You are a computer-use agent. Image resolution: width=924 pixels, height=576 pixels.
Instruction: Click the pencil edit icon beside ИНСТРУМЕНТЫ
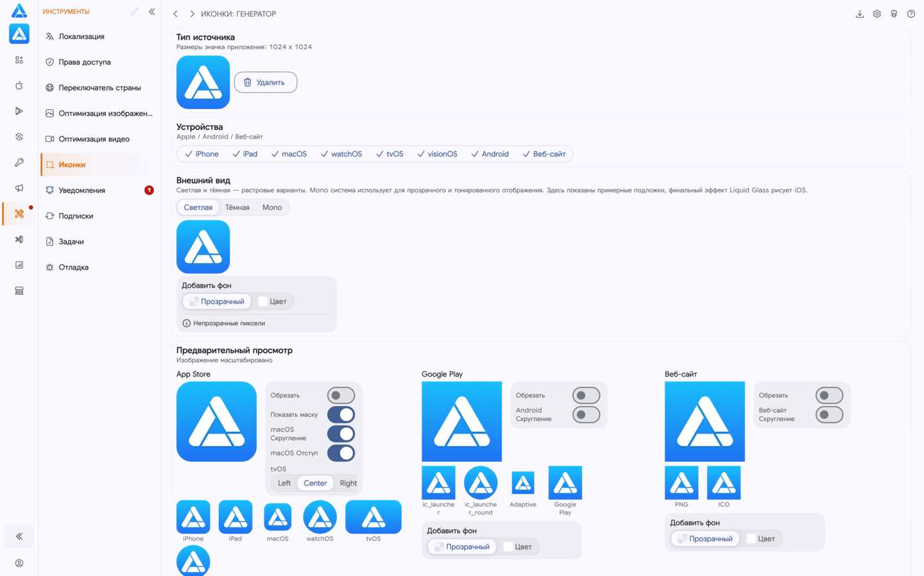coord(134,12)
